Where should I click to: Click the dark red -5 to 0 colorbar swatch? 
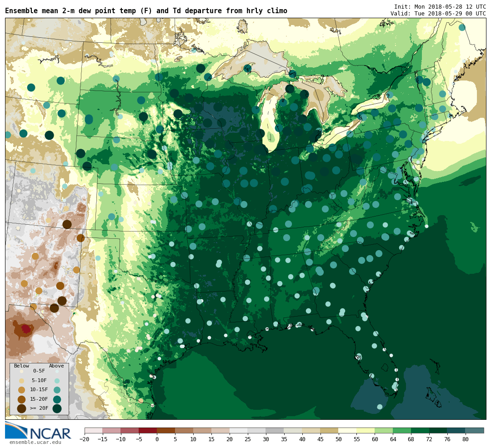click(148, 431)
